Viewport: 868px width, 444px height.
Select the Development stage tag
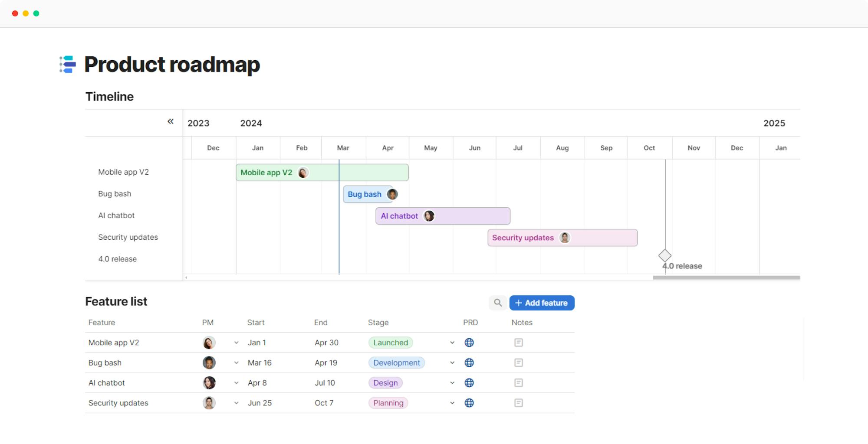tap(397, 362)
